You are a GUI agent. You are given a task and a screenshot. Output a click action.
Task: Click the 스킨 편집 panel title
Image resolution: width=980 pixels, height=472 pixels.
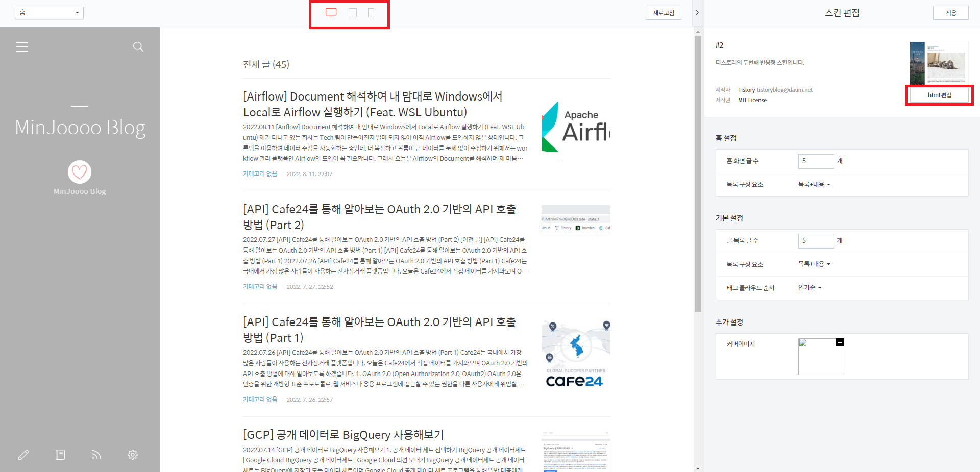coord(842,13)
